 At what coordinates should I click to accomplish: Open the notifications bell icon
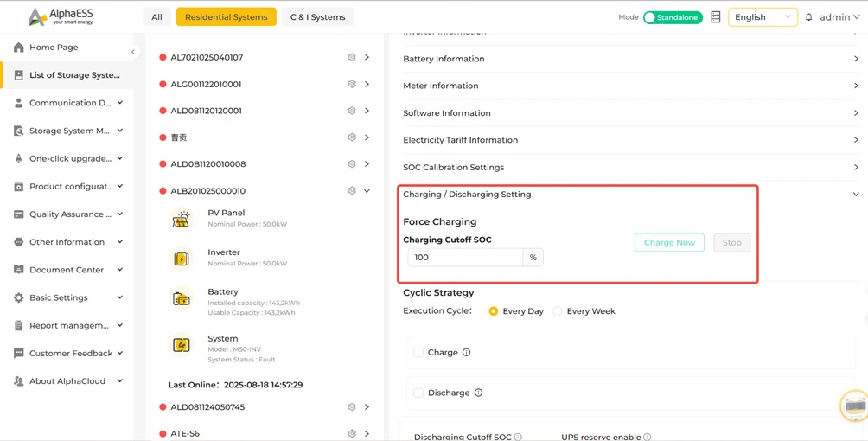[x=808, y=17]
